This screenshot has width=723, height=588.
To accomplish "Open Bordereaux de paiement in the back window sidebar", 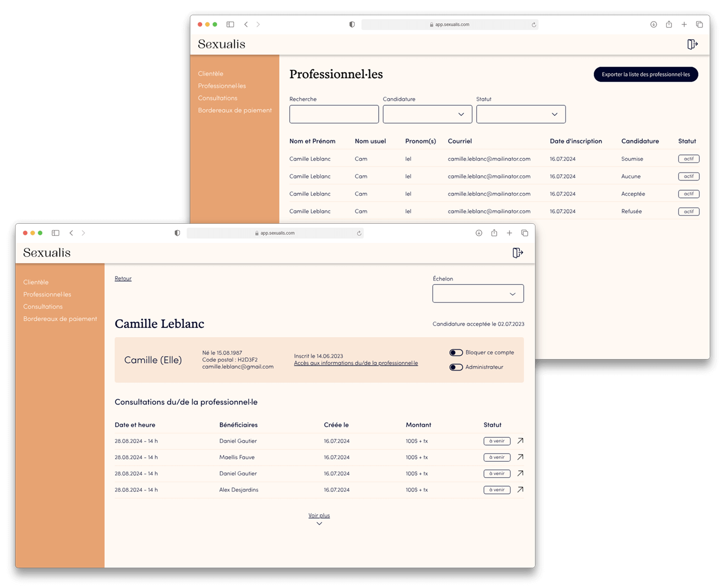I will pos(234,110).
